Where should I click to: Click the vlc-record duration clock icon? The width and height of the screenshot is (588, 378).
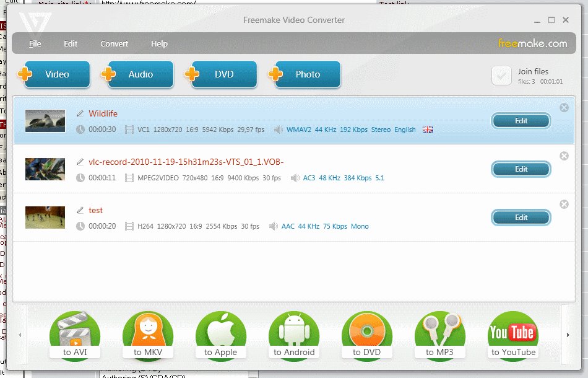(80, 178)
